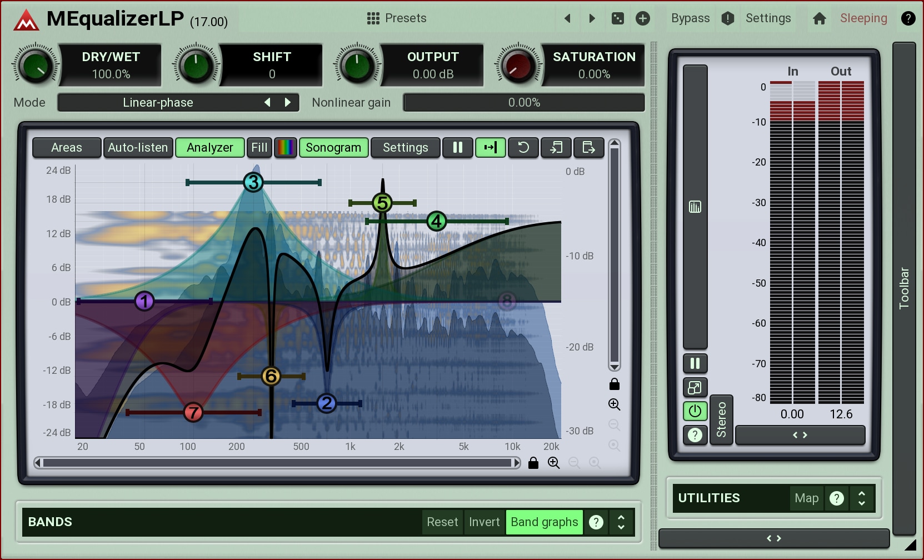Screen dimensions: 924x560
Task: Click the Bypass button
Action: [690, 18]
